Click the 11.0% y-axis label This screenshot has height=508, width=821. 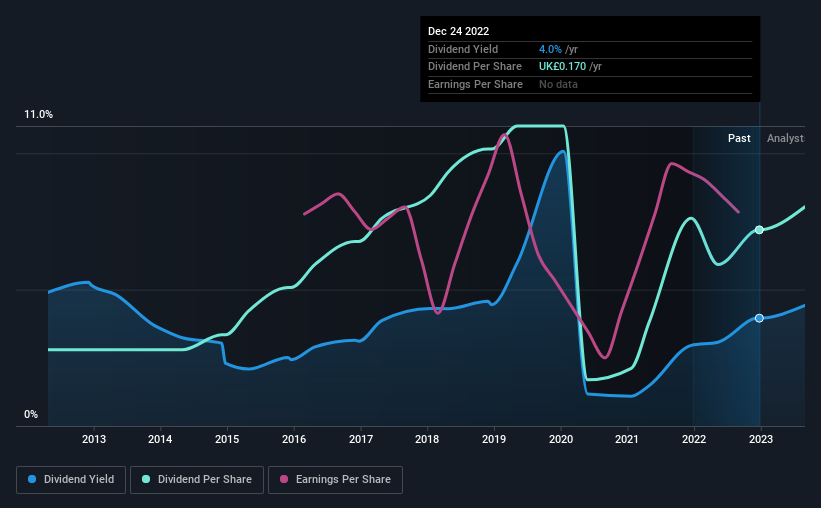(38, 115)
